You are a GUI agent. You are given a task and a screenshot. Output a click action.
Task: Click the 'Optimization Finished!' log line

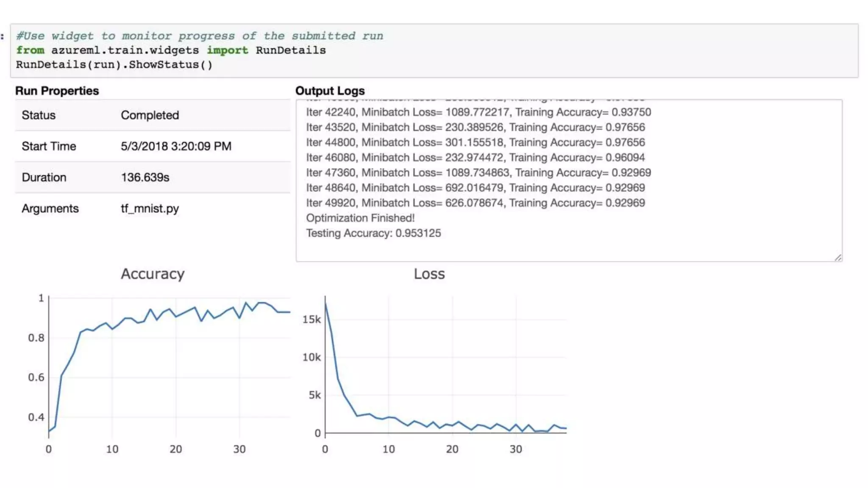point(360,218)
